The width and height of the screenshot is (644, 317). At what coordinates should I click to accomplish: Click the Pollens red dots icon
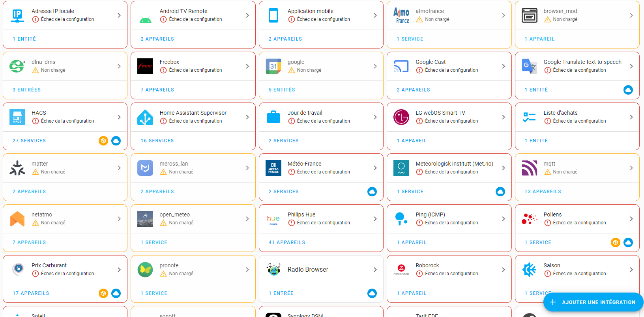coord(529,219)
